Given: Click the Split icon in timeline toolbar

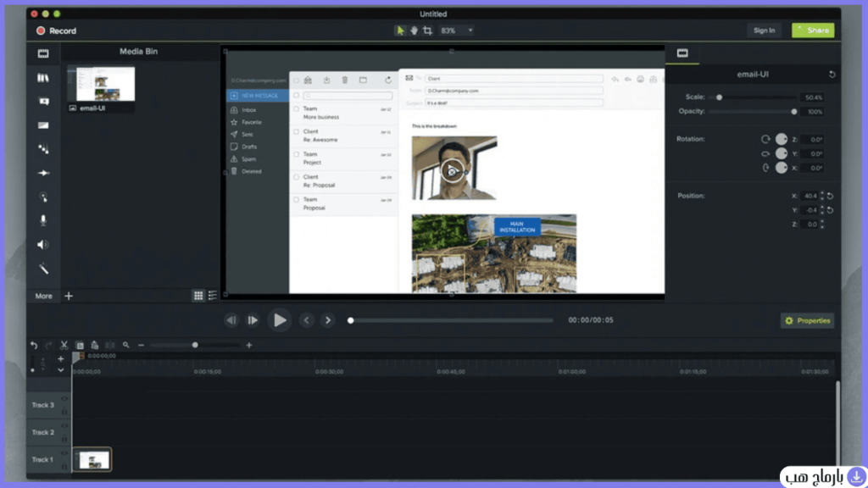Looking at the screenshot, I should pos(110,346).
